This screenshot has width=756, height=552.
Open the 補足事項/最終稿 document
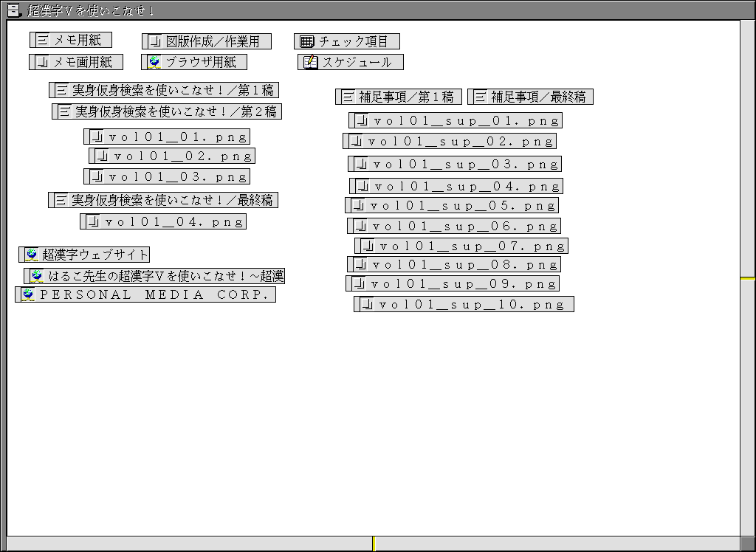click(481, 97)
